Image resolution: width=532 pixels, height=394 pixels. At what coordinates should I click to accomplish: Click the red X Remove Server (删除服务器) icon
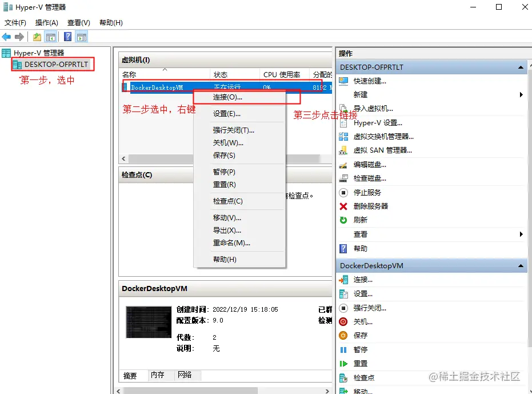(x=343, y=206)
